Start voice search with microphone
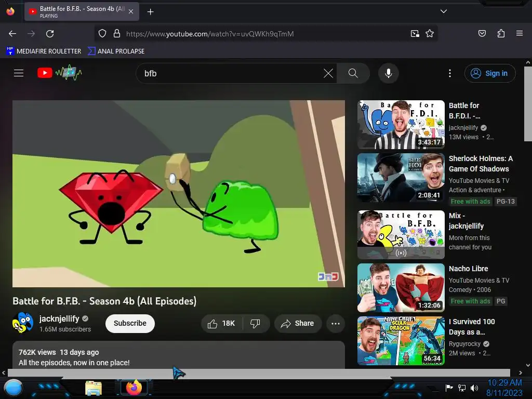The image size is (532, 399). tap(389, 73)
